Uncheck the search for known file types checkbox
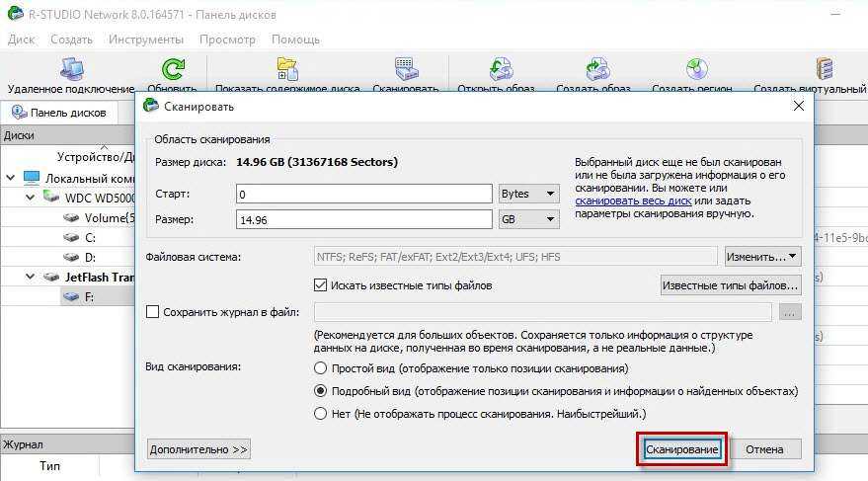Viewport: 868px width, 481px height. [x=320, y=285]
